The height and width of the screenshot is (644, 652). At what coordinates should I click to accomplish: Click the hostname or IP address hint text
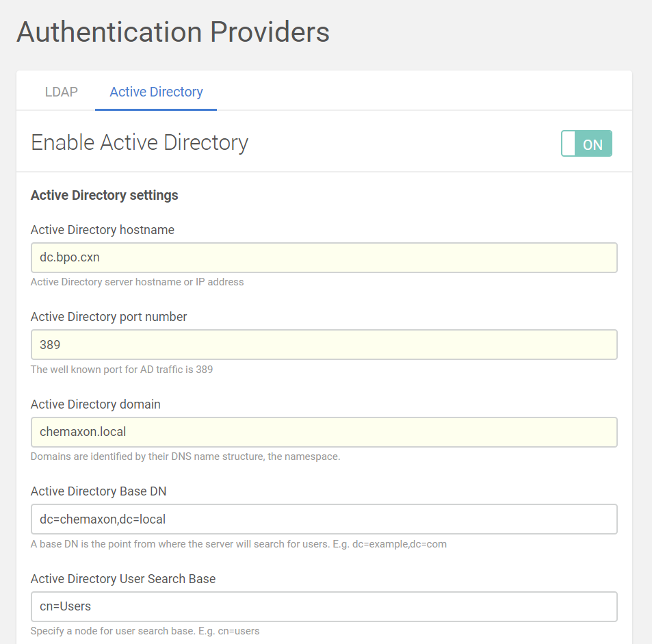137,282
